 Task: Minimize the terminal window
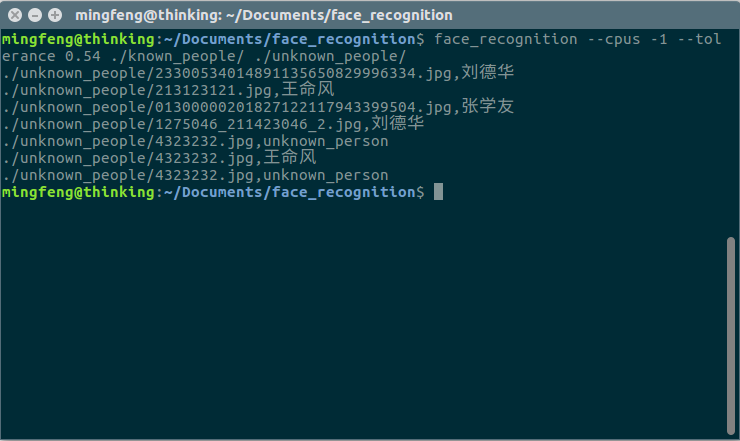tap(35, 15)
